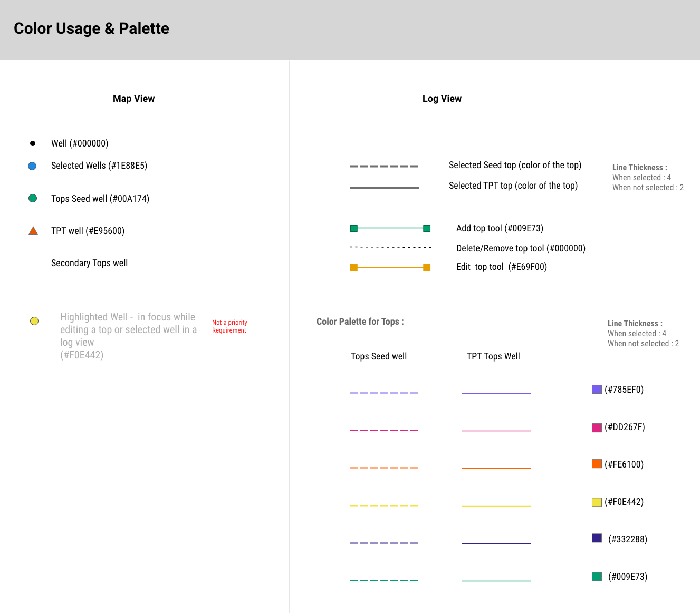
Task: Click the Secondary Tops well label
Action: click(x=89, y=263)
